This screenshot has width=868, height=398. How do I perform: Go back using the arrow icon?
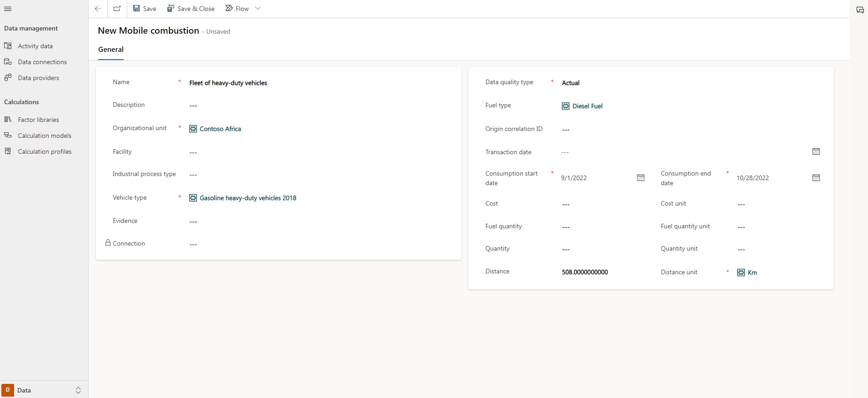tap(98, 9)
